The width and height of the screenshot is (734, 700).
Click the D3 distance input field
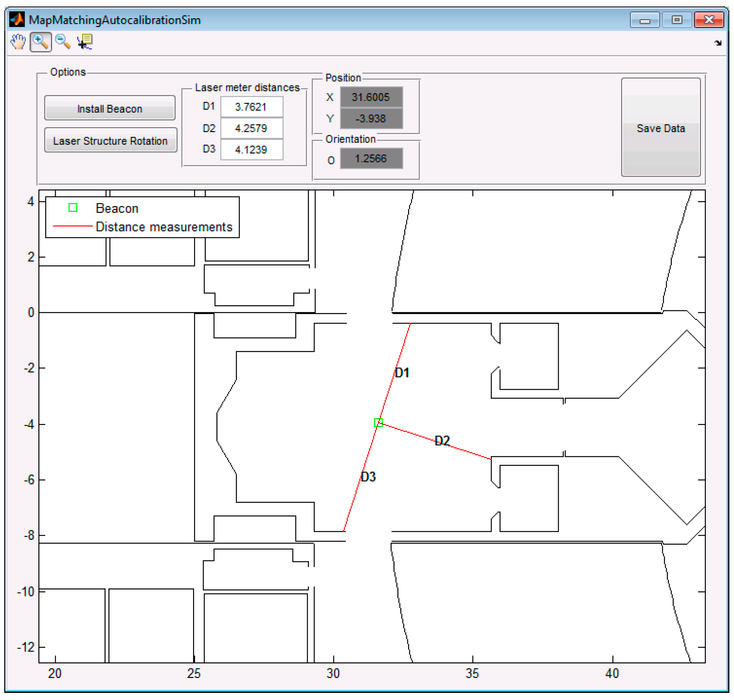pos(252,150)
